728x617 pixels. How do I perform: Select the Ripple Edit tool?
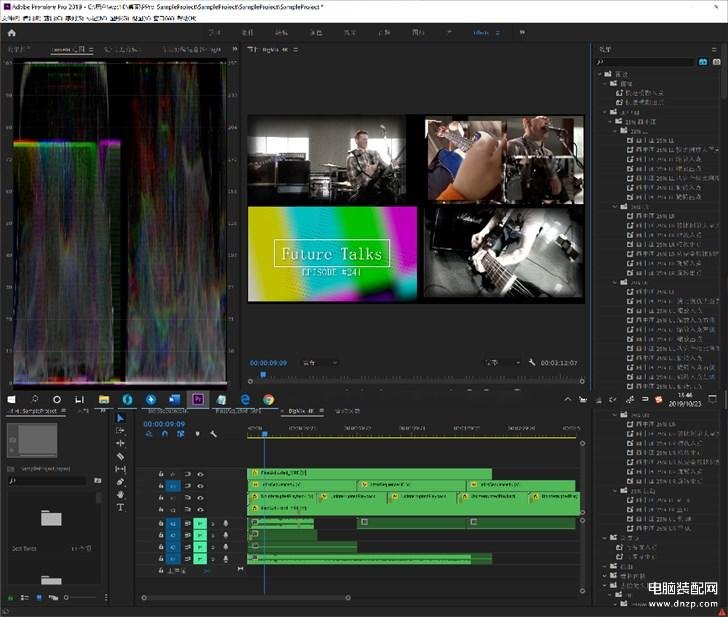(x=121, y=443)
